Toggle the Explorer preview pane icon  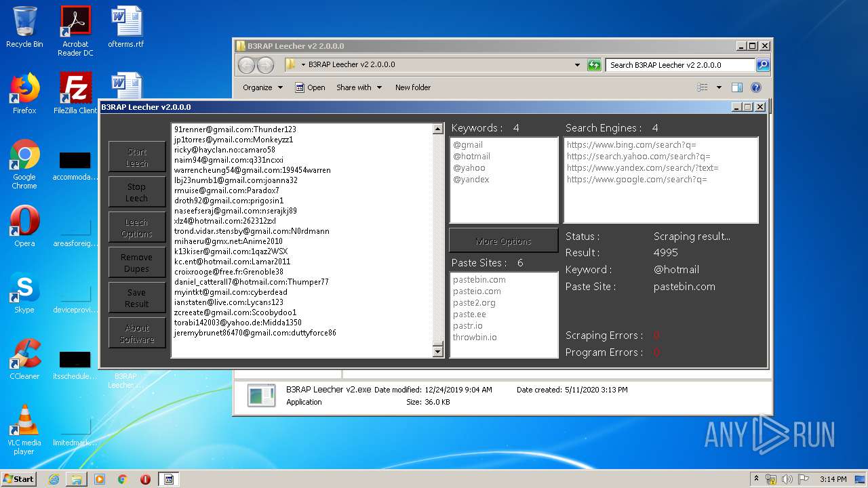737,87
